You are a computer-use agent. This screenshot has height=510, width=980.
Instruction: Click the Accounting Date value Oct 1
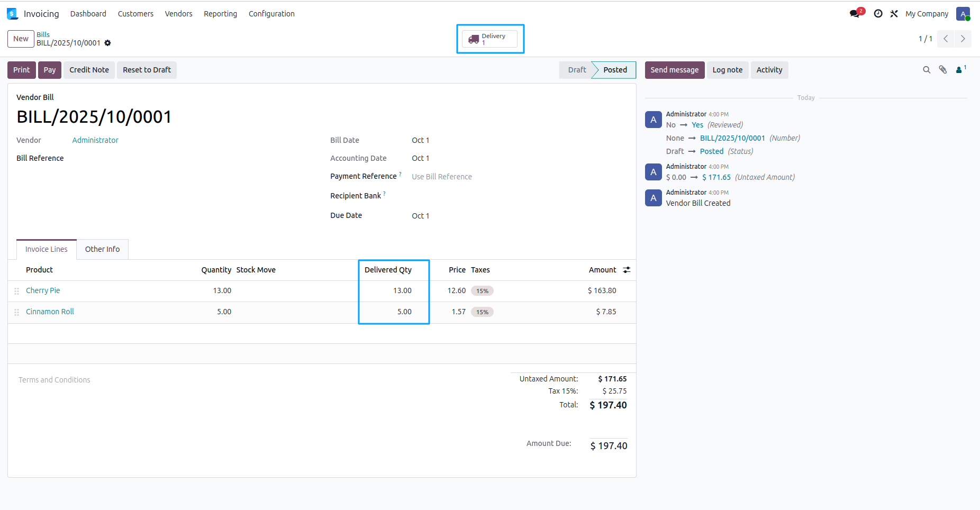point(421,158)
